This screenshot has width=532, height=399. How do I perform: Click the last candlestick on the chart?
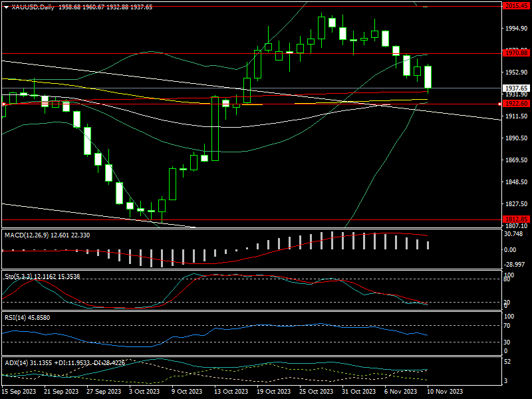[x=428, y=76]
